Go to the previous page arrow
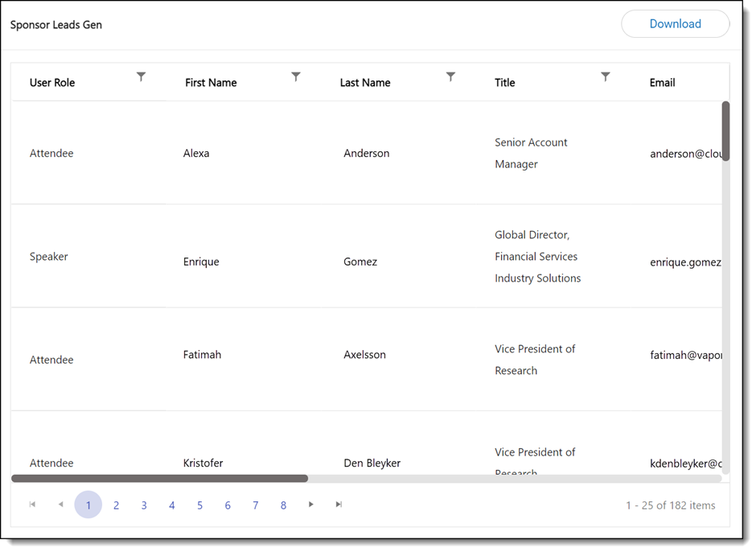The image size is (756, 552). (x=60, y=505)
